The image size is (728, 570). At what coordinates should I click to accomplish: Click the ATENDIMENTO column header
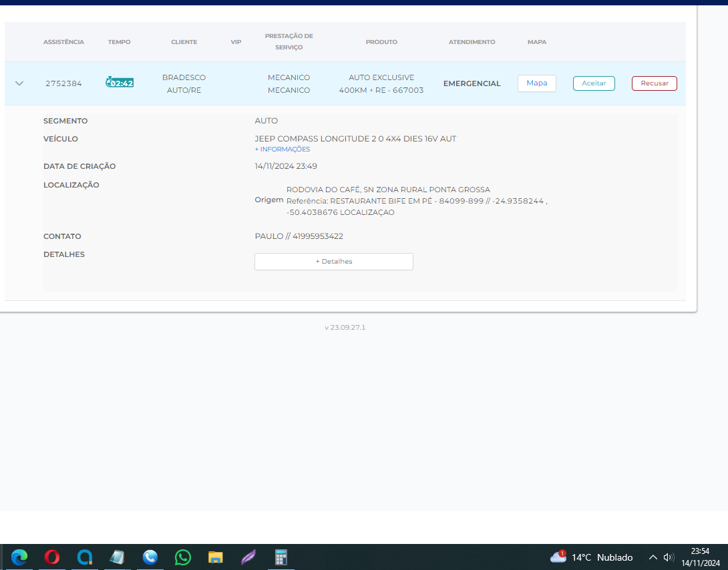tap(472, 42)
